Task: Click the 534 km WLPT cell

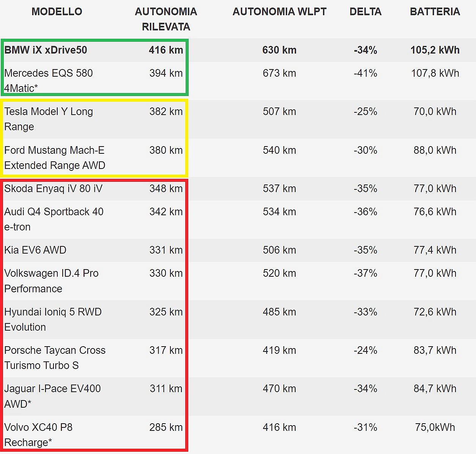Action: pyautogui.click(x=279, y=211)
